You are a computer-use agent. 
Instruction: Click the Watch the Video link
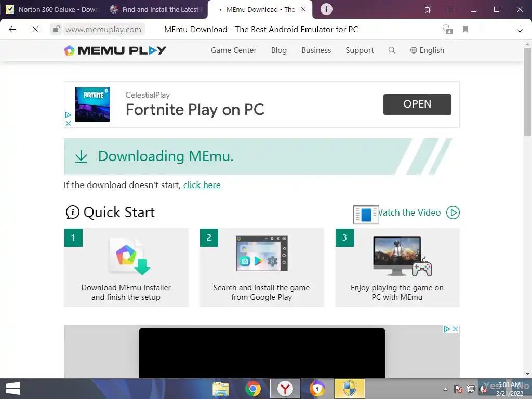[410, 212]
